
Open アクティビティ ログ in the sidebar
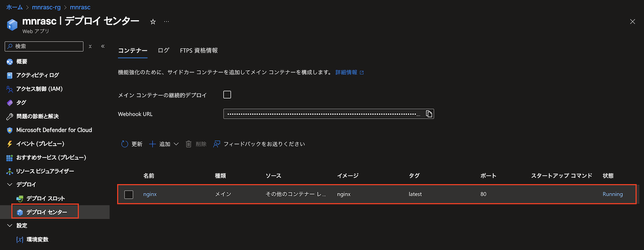(x=38, y=75)
